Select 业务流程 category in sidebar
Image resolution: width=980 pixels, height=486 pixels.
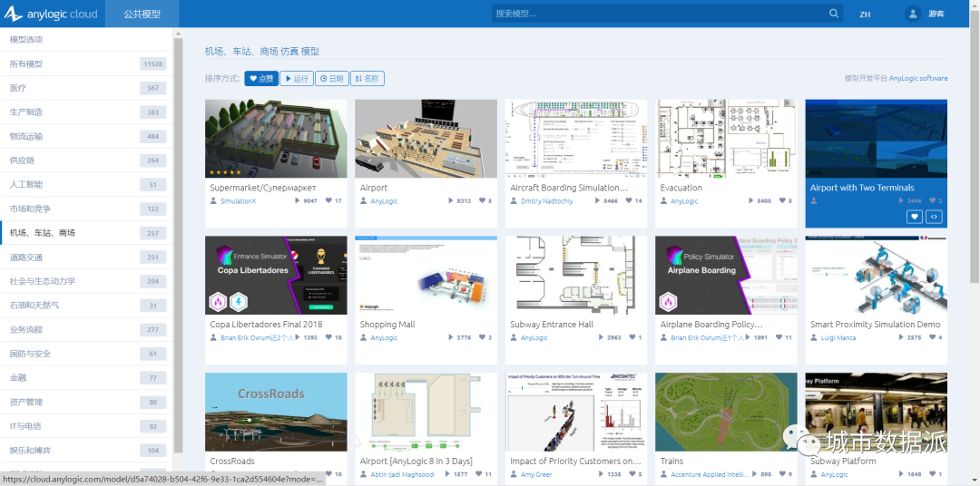(x=87, y=330)
